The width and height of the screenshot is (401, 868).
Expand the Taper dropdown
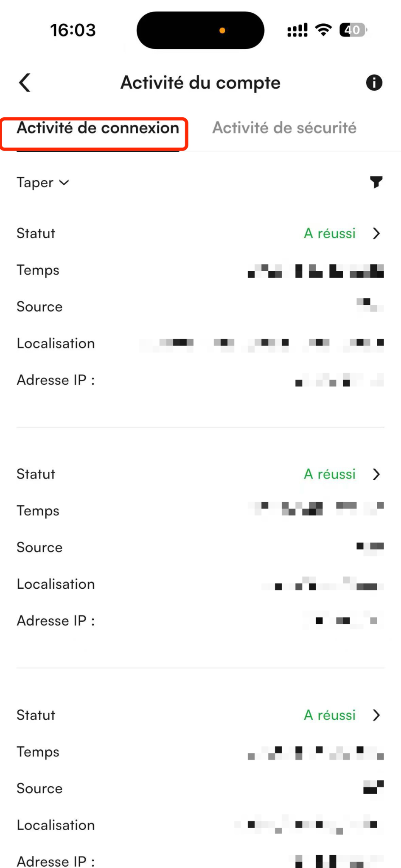[43, 183]
